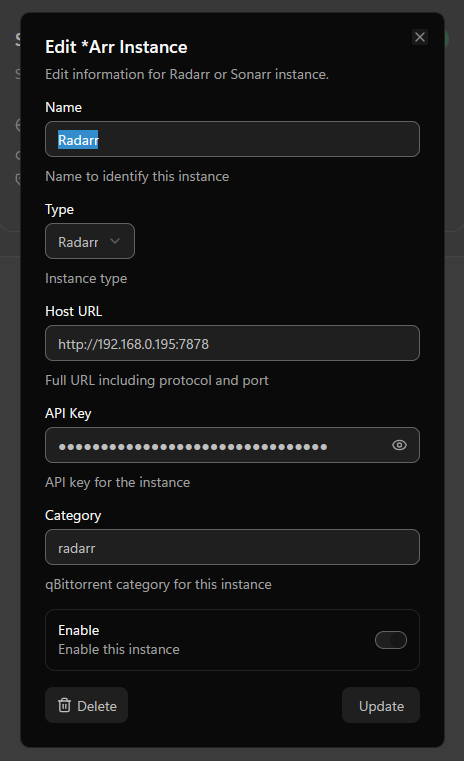Click the API Key label
Viewport: 464px width, 761px height.
[x=68, y=414]
